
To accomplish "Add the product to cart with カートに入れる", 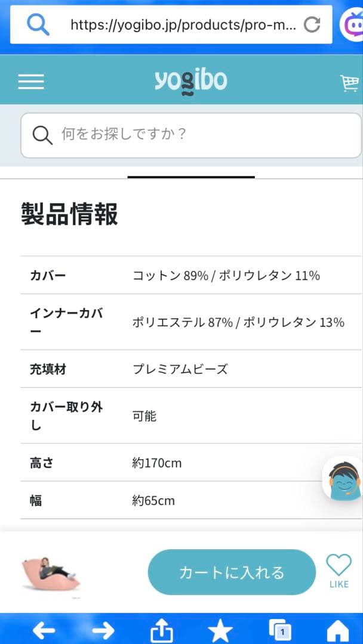I will coord(232,571).
